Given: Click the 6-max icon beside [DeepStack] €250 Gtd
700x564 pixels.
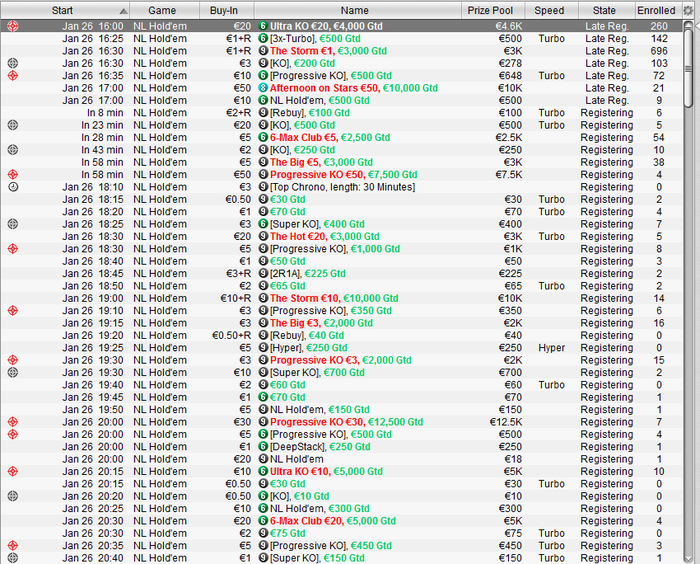Looking at the screenshot, I should [263, 447].
